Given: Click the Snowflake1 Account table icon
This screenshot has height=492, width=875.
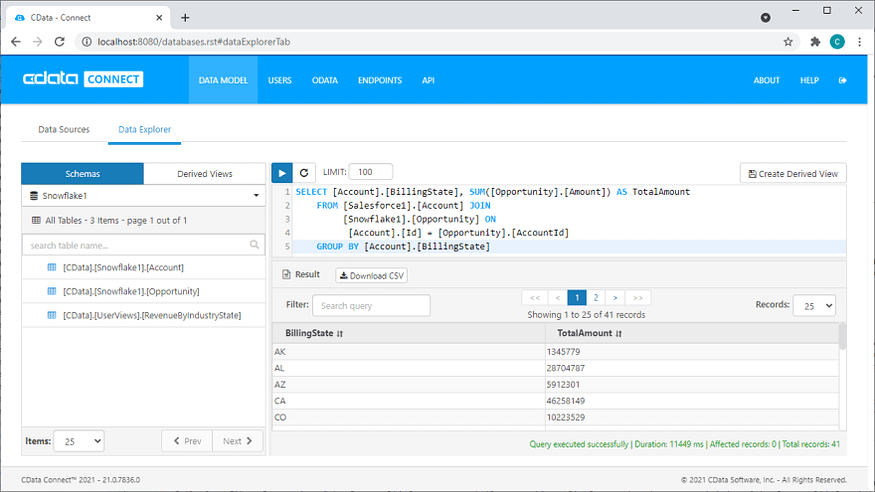Looking at the screenshot, I should 52,267.
